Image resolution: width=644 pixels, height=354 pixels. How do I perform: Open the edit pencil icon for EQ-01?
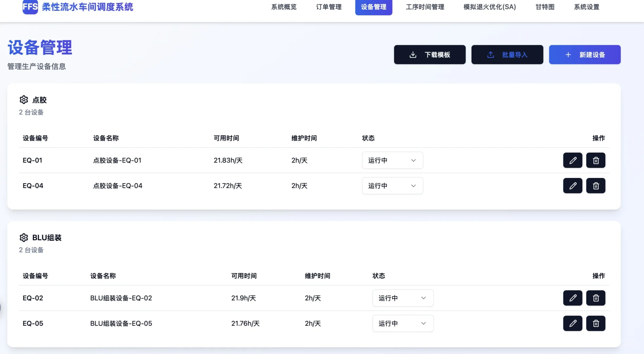573,160
